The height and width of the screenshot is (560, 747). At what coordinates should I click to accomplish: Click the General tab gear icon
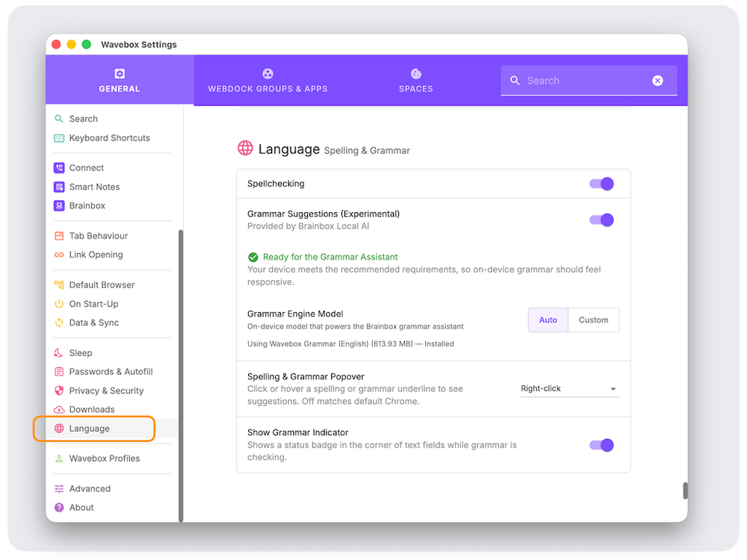point(120,74)
